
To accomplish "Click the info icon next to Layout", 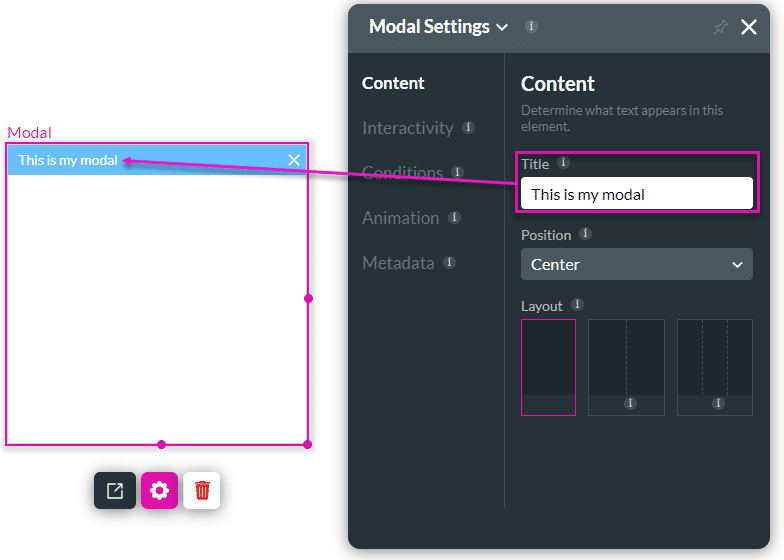I will coord(577,305).
